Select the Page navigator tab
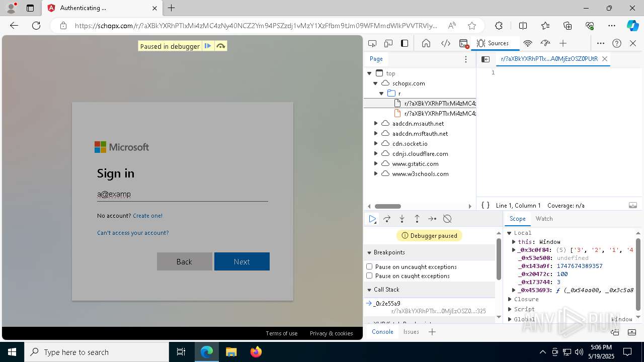 [x=376, y=59]
